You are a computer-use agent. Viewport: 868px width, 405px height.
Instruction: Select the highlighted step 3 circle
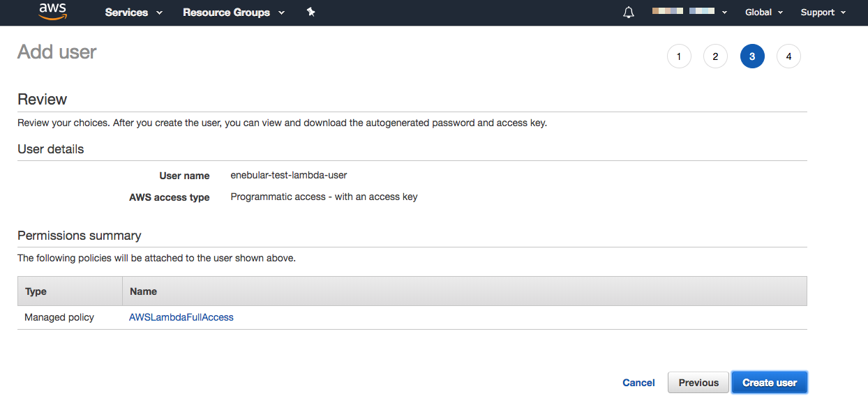752,56
